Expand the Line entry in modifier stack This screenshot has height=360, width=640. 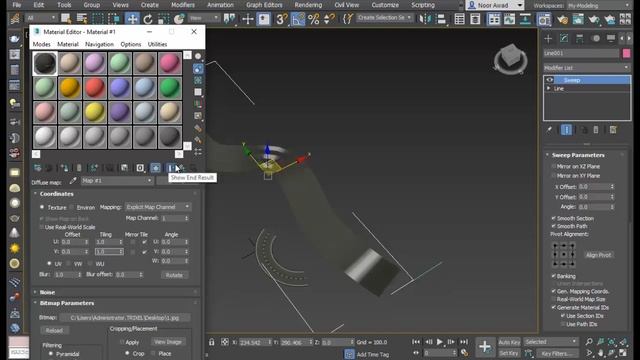click(549, 89)
